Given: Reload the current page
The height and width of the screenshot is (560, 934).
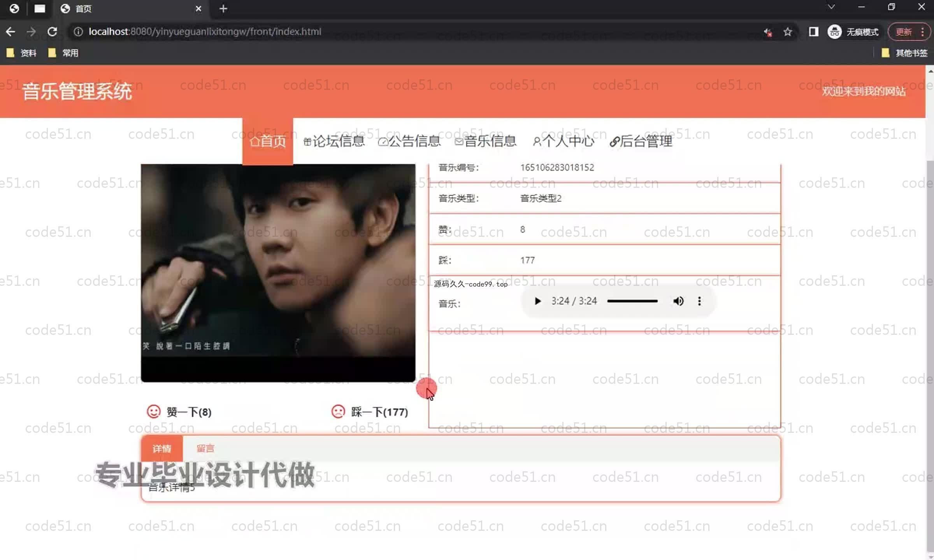Looking at the screenshot, I should 52,31.
